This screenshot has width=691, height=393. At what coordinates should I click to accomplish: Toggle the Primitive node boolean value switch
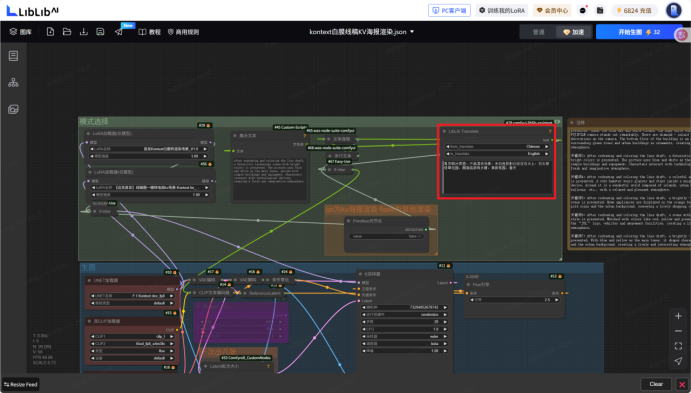(386, 236)
